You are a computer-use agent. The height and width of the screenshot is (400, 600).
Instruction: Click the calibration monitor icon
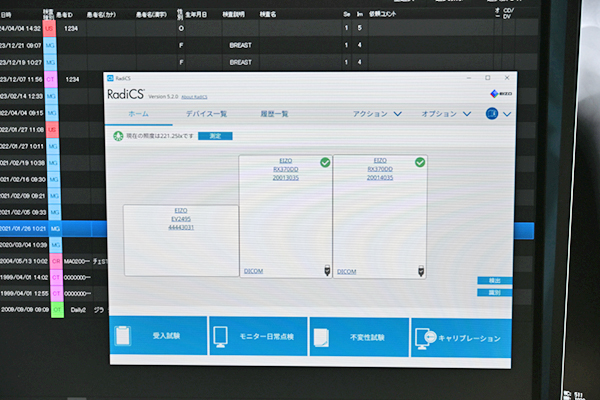tap(424, 338)
